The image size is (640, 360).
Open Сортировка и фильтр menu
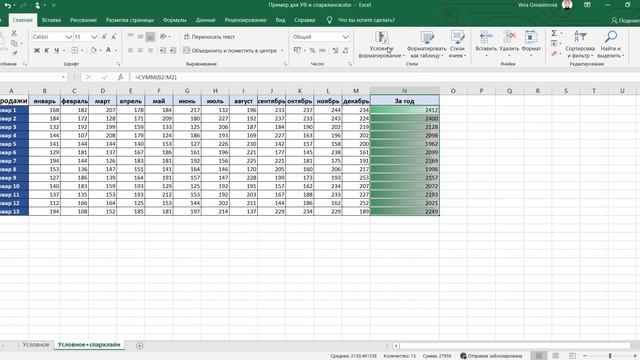point(580,44)
